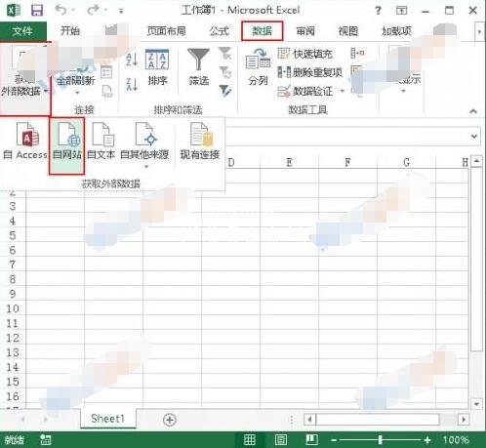Click 删除重复项 remove duplicates

tap(310, 72)
